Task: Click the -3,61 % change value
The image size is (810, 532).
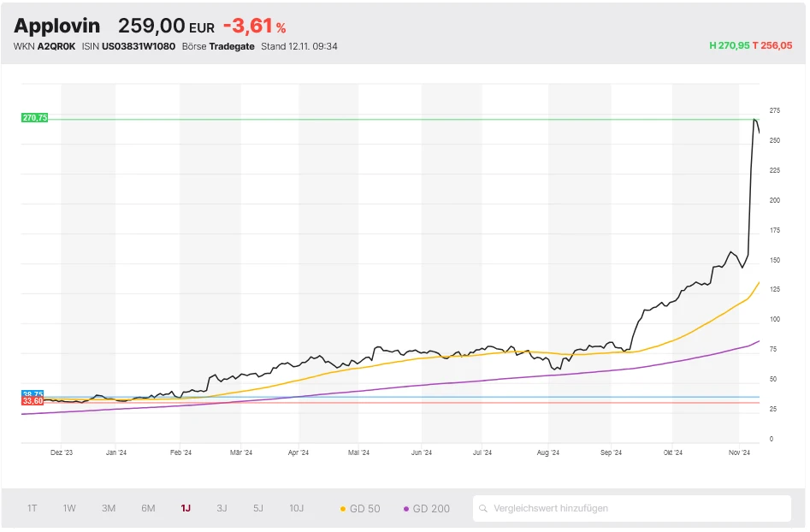Action: (x=254, y=27)
